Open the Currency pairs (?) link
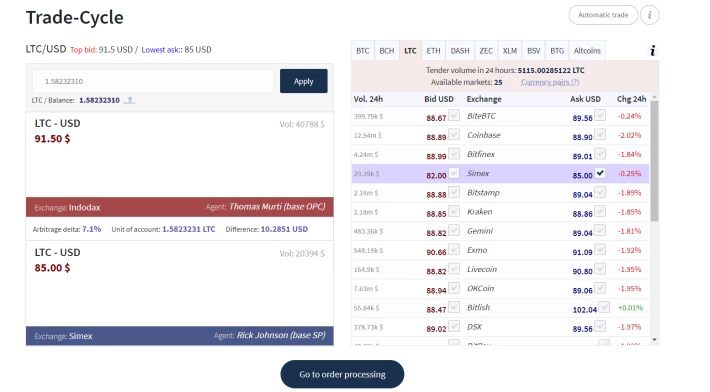This screenshot has width=710, height=392. 550,82
